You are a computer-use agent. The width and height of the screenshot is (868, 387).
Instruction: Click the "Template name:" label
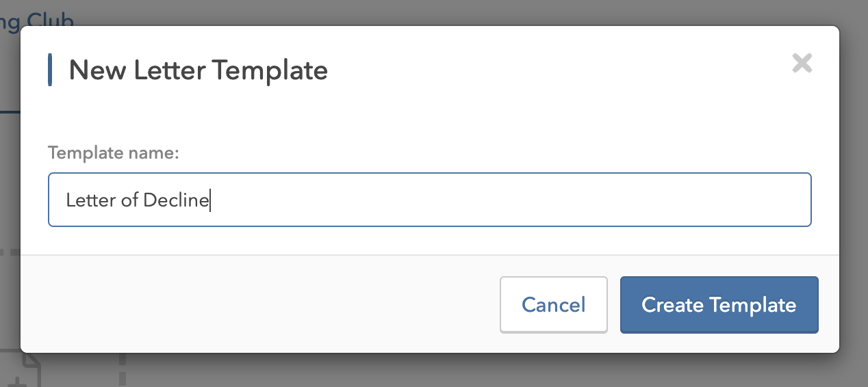(113, 153)
